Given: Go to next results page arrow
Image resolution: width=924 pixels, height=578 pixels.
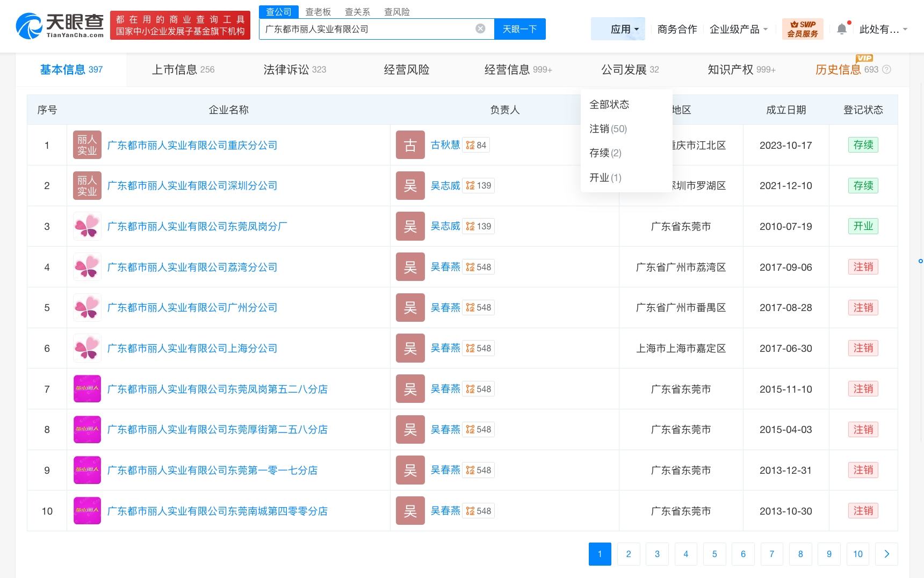Looking at the screenshot, I should coord(886,554).
